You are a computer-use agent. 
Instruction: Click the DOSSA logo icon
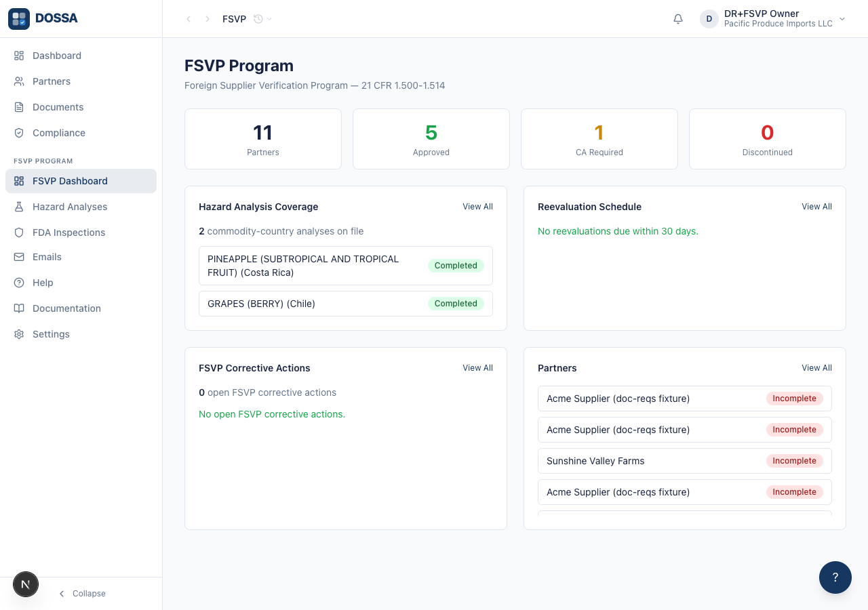click(19, 19)
